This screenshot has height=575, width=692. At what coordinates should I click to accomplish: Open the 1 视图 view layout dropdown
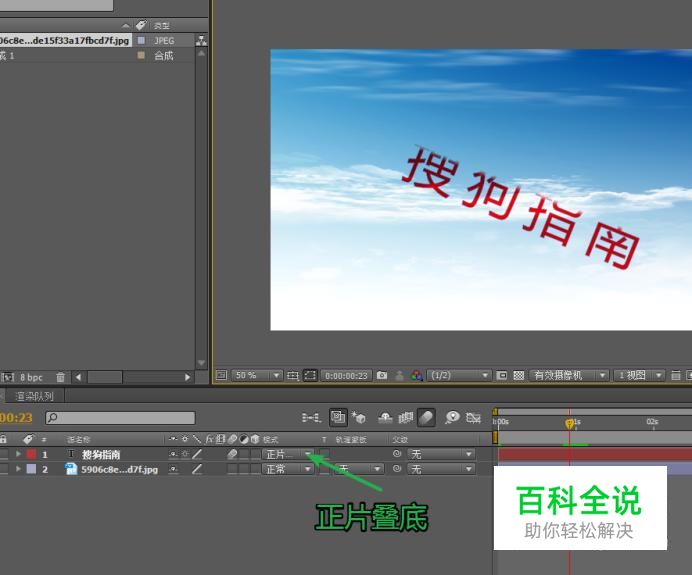coord(639,376)
